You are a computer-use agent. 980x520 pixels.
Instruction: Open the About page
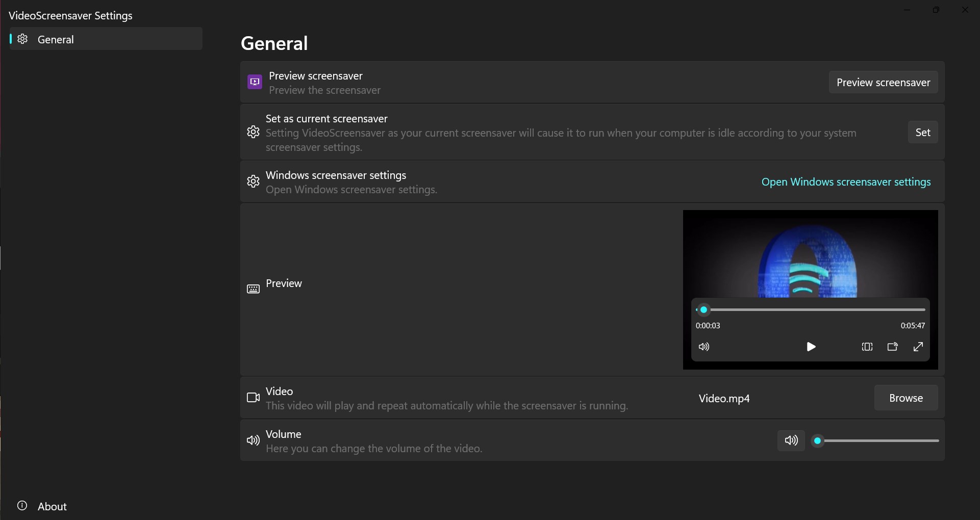[52, 506]
